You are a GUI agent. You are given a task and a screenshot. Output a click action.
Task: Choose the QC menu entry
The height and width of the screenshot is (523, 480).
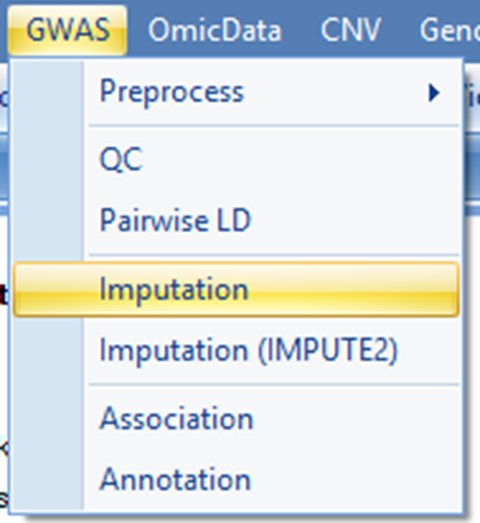(236, 159)
